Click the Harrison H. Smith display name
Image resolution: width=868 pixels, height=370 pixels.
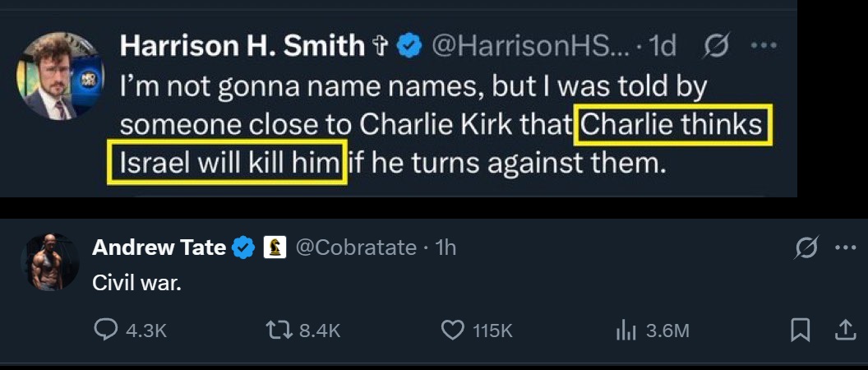[242, 46]
